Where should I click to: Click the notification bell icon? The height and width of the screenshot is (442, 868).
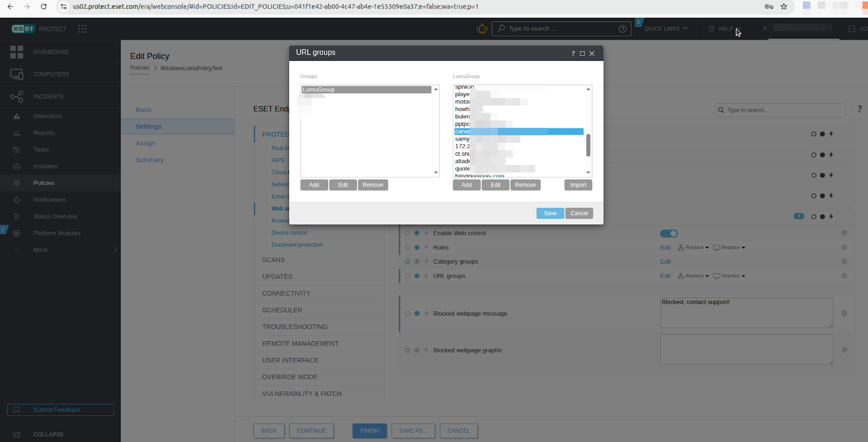482,29
